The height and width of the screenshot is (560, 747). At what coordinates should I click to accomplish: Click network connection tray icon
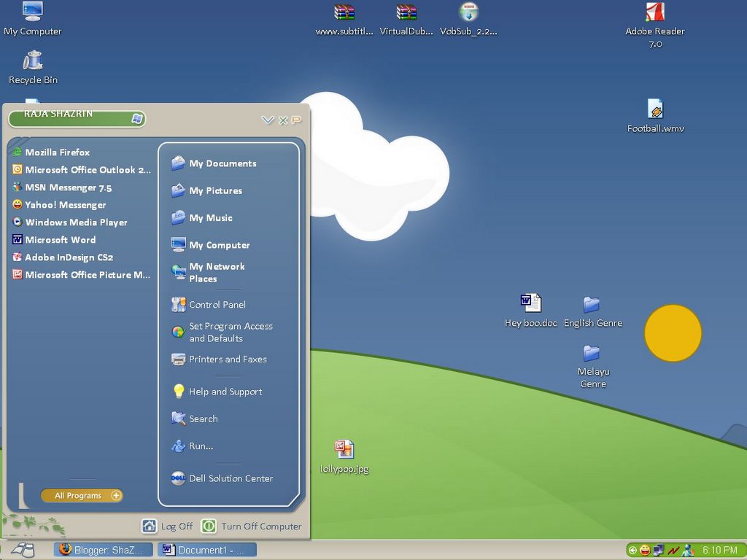click(x=659, y=551)
